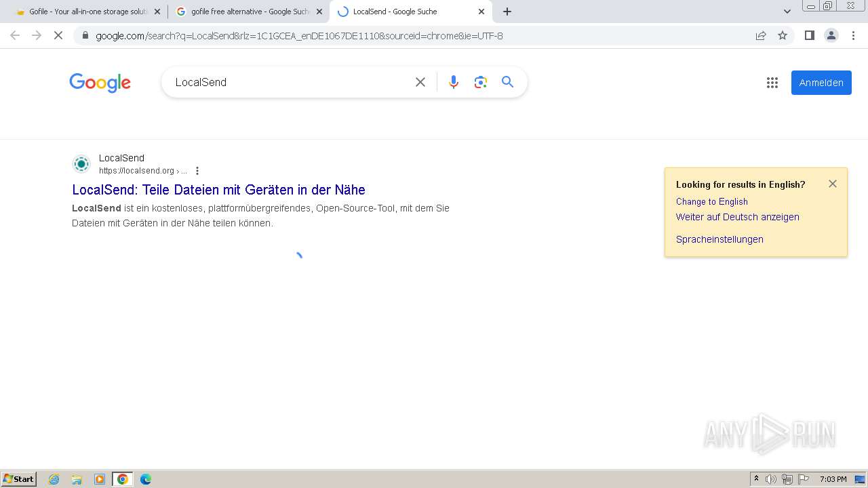Stop loading the current page
868x488 pixels.
(x=58, y=35)
